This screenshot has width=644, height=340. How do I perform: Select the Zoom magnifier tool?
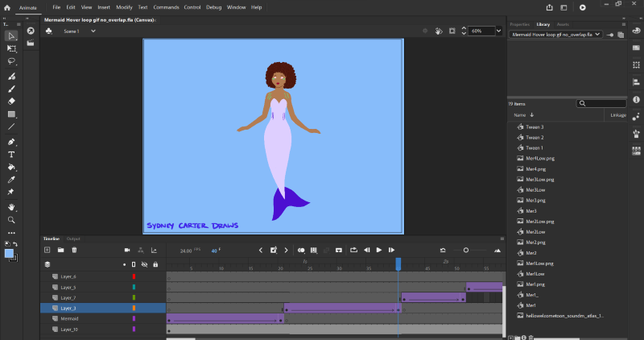tap(11, 220)
